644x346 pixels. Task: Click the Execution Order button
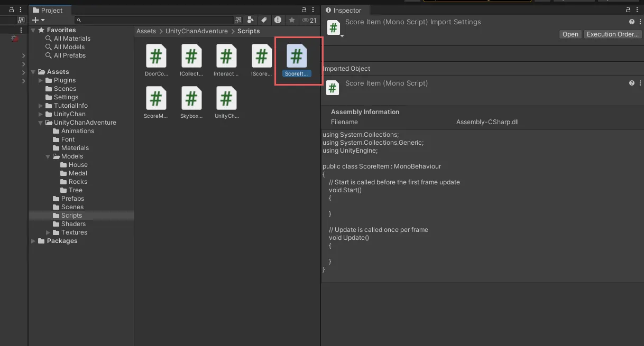[612, 34]
